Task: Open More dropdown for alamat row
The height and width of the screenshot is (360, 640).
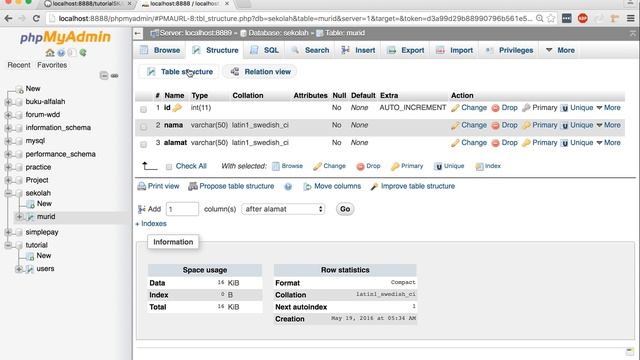Action: [x=608, y=142]
